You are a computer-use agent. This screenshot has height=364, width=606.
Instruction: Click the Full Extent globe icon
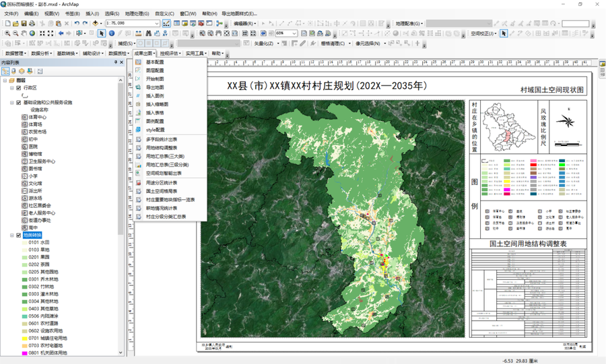pos(32,34)
